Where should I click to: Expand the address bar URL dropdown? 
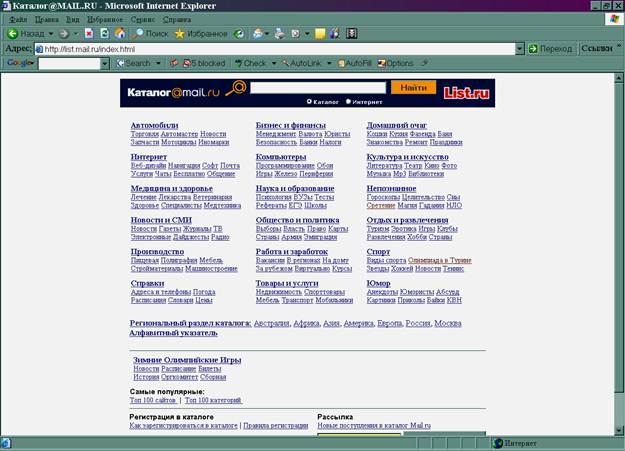(x=519, y=49)
